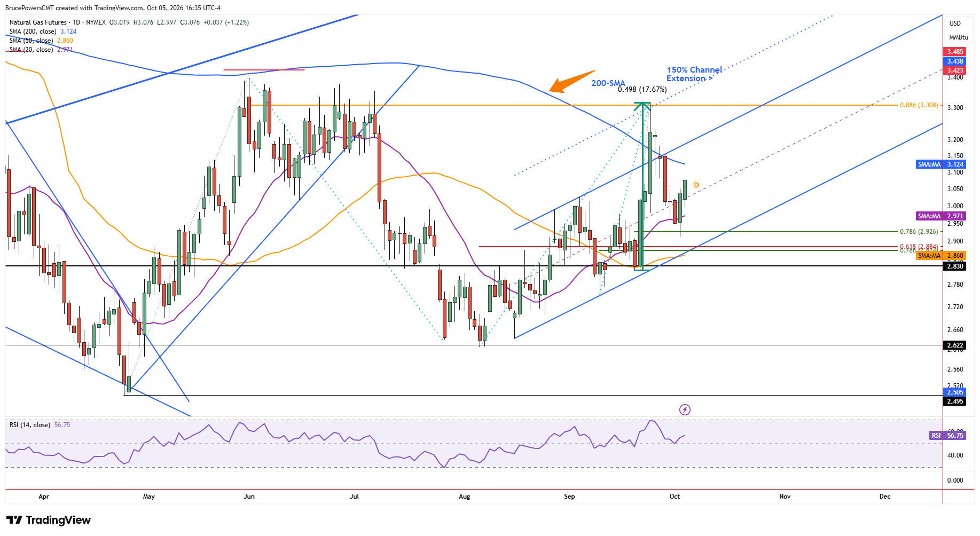
Task: Click the Oct label on time axis
Action: [x=675, y=496]
